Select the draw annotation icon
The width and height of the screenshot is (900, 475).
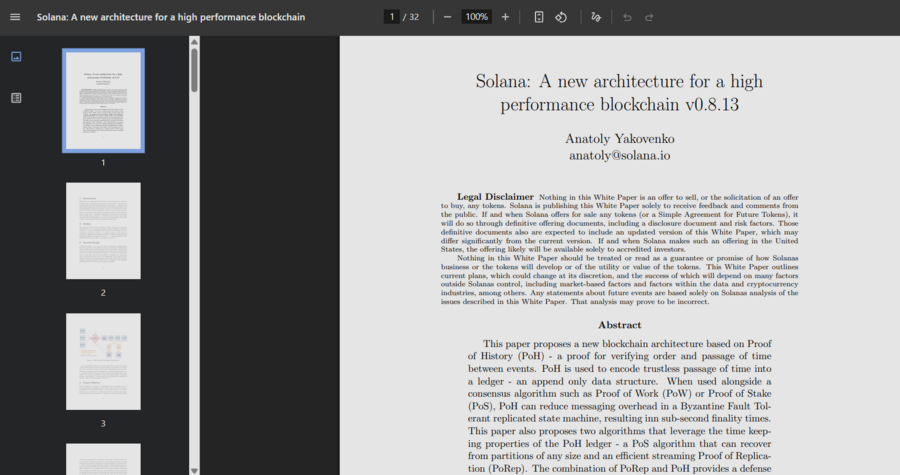point(596,17)
